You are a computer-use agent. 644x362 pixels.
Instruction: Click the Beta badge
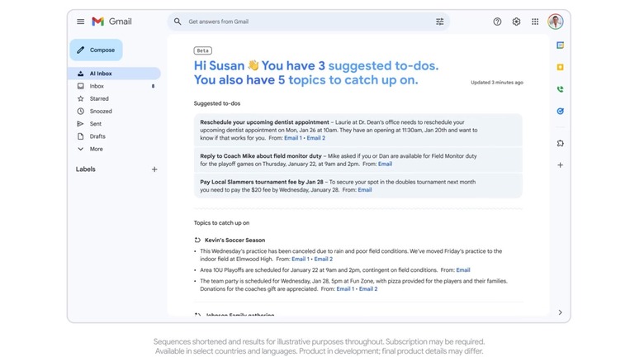pyautogui.click(x=203, y=50)
